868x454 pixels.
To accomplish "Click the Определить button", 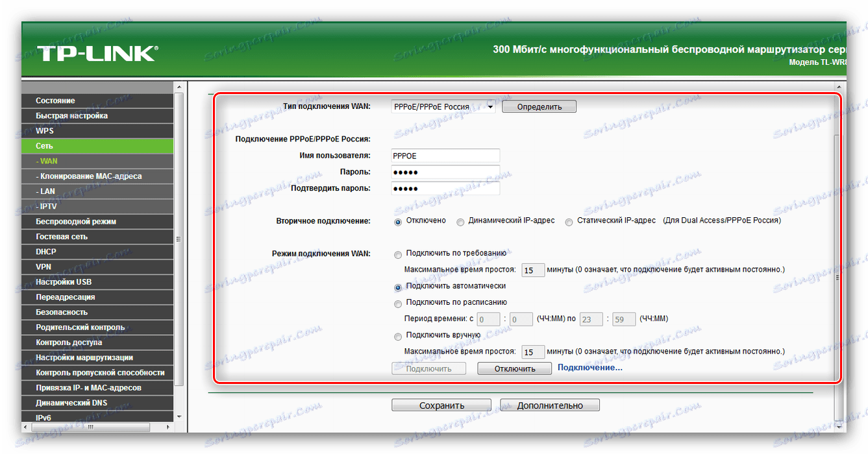I will [539, 106].
